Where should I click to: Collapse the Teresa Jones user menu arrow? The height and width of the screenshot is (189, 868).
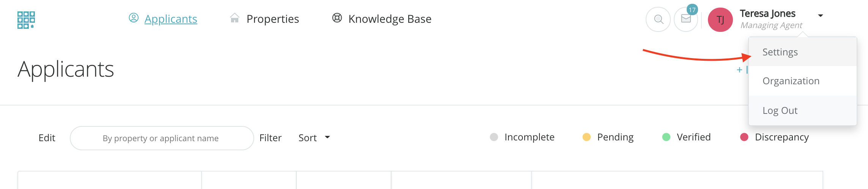click(x=821, y=16)
